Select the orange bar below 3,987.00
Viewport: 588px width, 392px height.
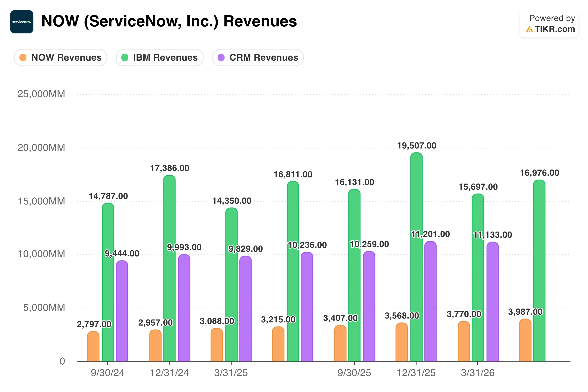tap(525, 340)
